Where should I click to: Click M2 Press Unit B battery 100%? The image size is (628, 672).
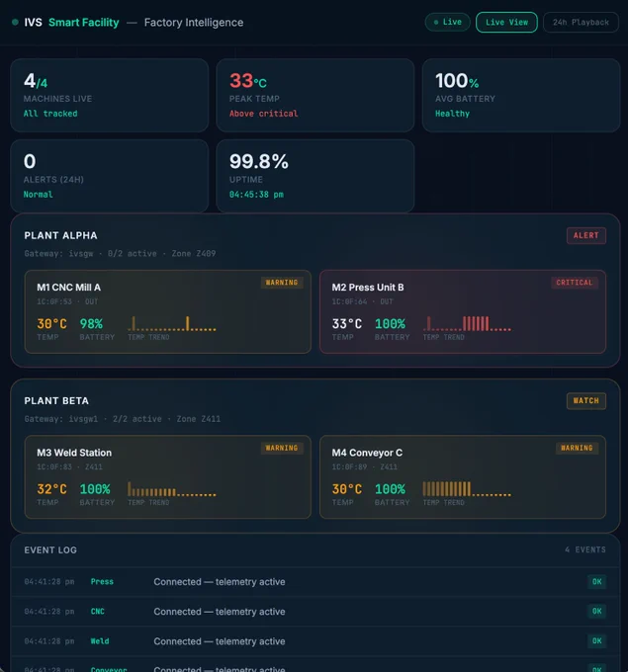coord(390,324)
